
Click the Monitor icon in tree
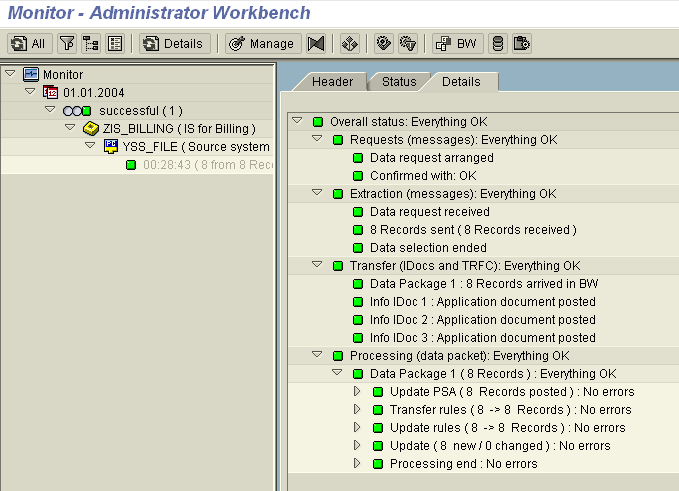coord(31,74)
